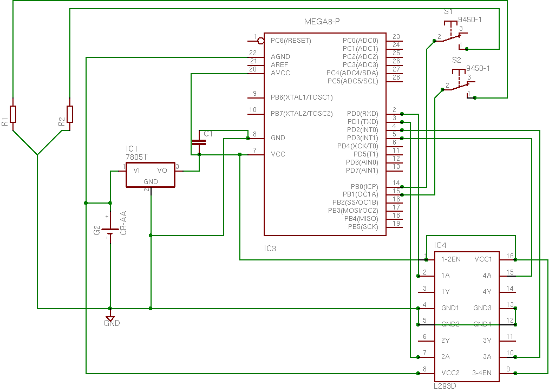Click the L293D part name label
549x392 pixels.
pos(445,386)
